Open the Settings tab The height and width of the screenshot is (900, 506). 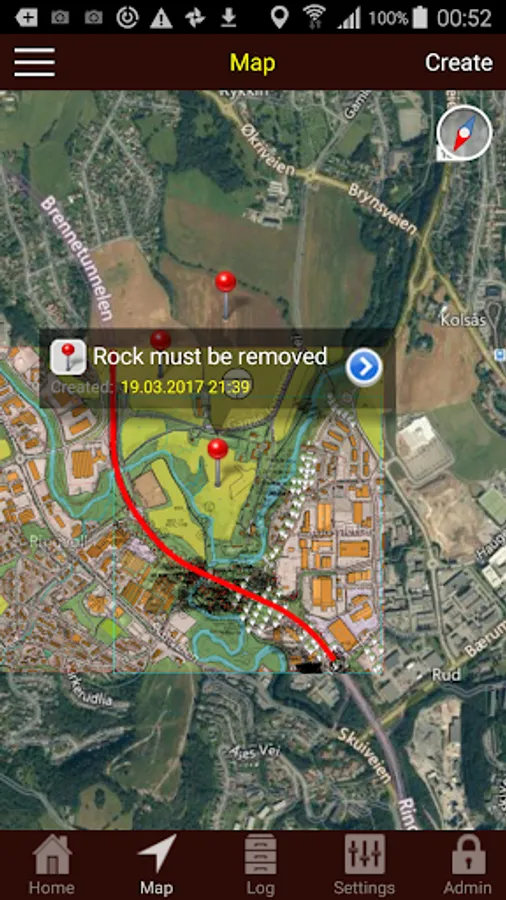[x=364, y=866]
